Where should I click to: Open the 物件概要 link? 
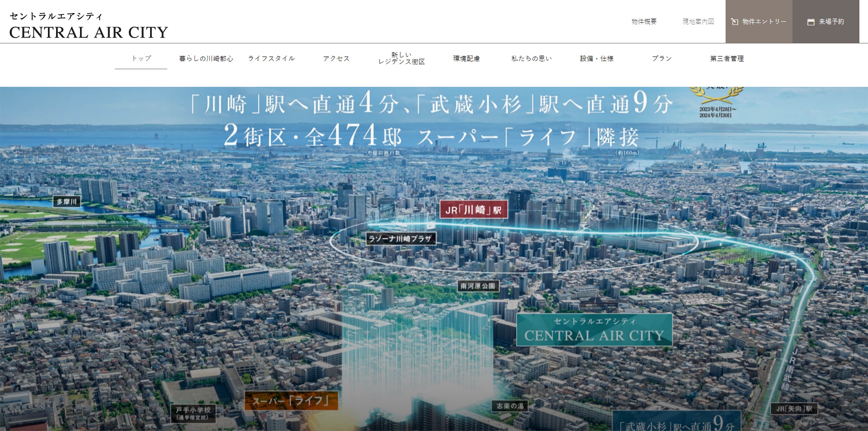click(x=644, y=21)
